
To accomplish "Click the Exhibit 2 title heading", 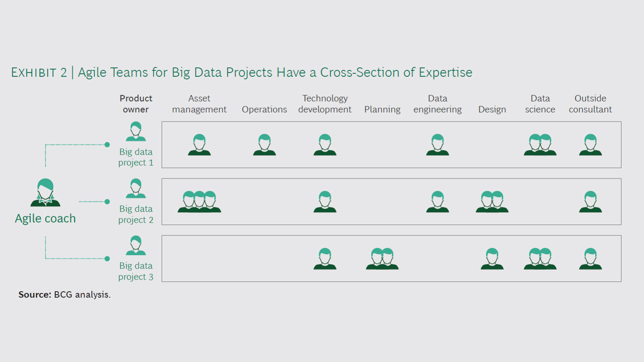I will [x=241, y=72].
